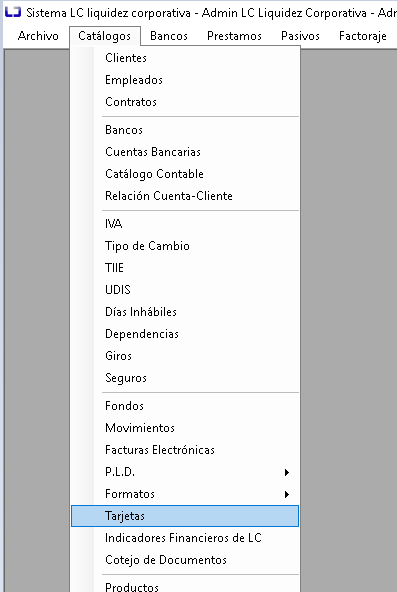
Task: Expand the Formatos submenu arrow
Action: (x=287, y=494)
